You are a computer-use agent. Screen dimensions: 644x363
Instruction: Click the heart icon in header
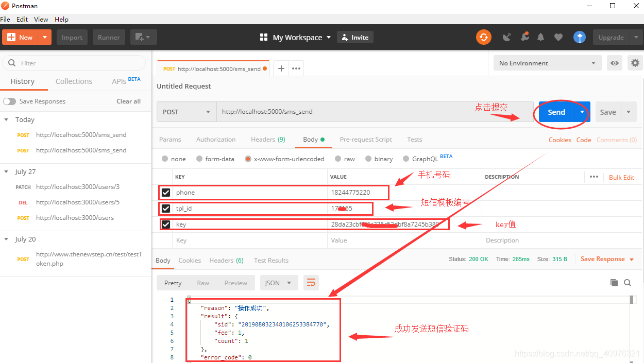click(558, 37)
